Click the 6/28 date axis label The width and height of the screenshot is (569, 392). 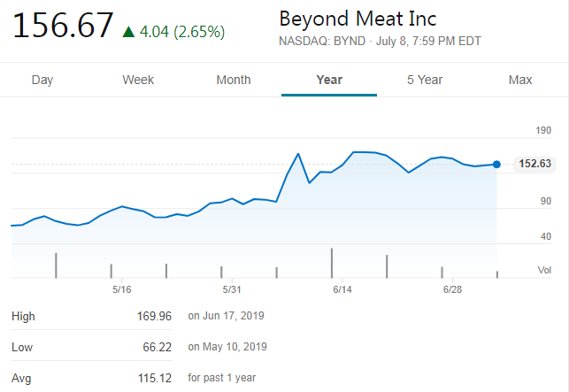pos(452,289)
